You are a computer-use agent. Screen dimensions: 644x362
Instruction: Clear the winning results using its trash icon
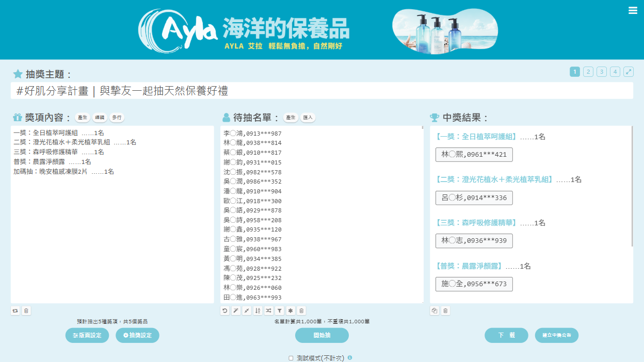pyautogui.click(x=446, y=310)
